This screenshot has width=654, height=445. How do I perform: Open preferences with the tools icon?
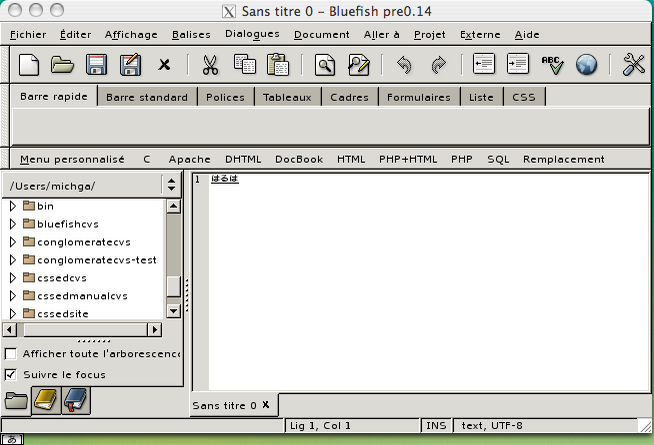(634, 65)
